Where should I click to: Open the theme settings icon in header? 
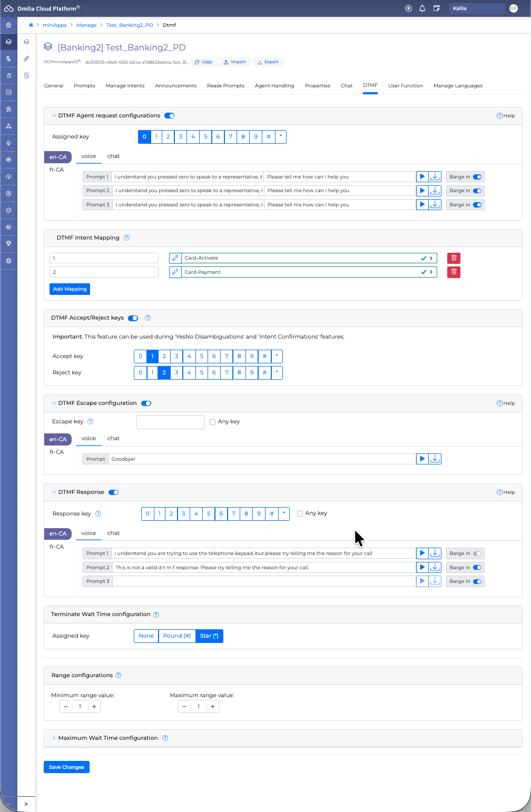point(408,8)
